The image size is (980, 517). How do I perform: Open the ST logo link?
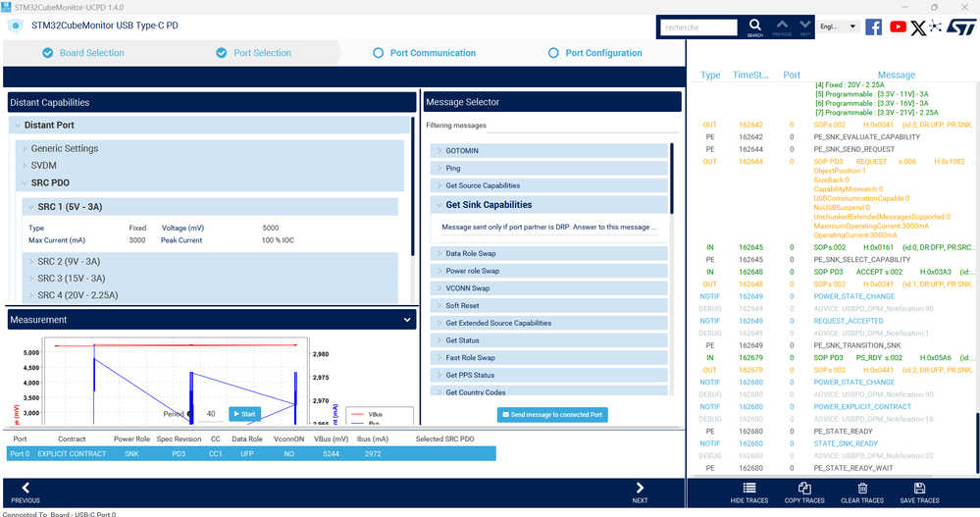coord(961,26)
